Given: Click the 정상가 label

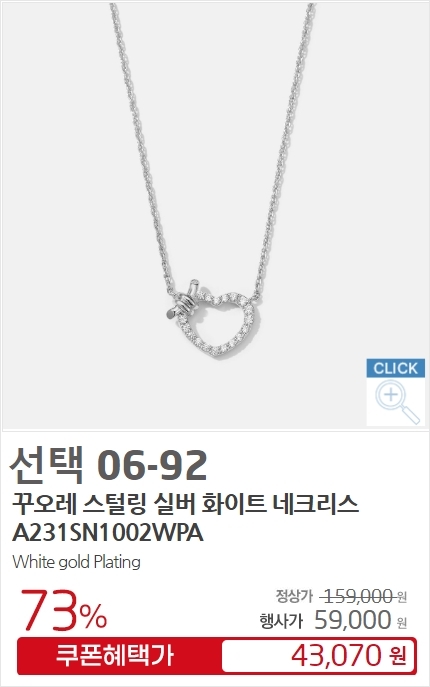Looking at the screenshot, I should tap(294, 596).
